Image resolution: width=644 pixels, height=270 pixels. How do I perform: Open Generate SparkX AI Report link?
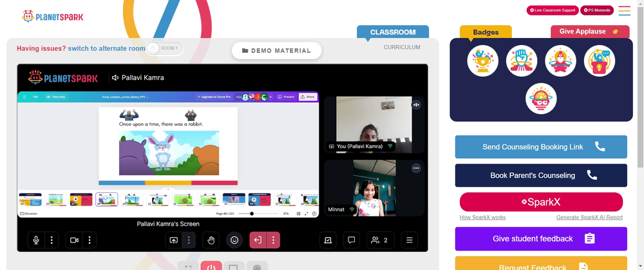coord(589,217)
